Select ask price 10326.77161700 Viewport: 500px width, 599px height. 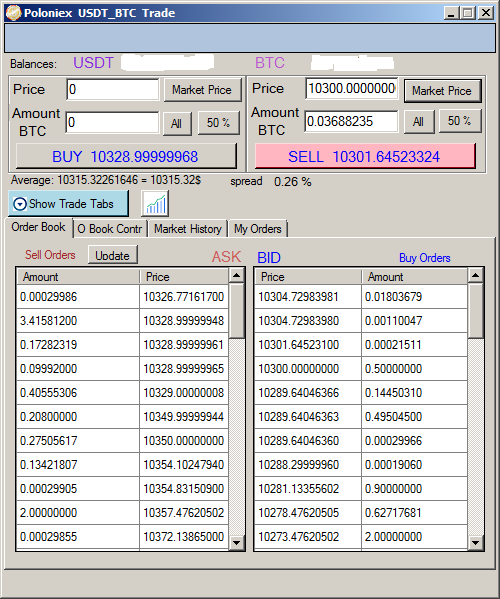tap(184, 297)
